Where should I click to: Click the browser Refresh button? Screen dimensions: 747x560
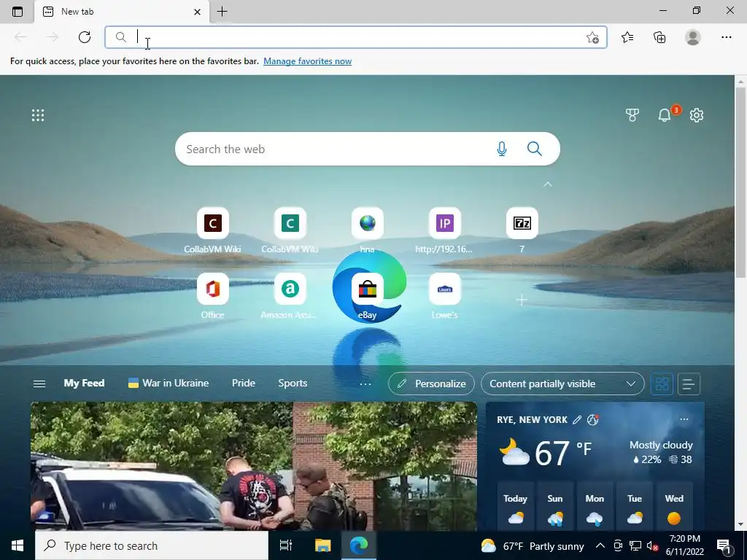tap(85, 37)
